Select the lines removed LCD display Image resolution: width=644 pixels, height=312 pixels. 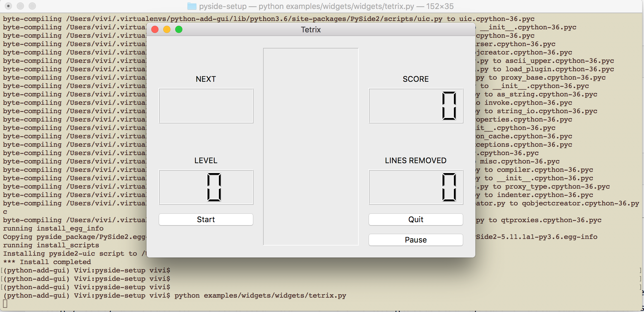(x=416, y=187)
